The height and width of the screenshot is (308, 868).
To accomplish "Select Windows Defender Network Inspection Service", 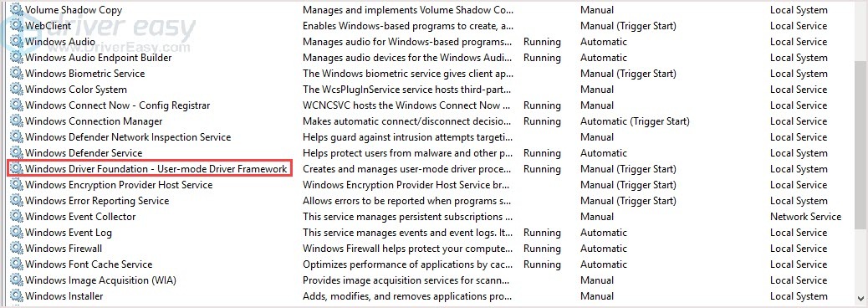I will [x=128, y=137].
